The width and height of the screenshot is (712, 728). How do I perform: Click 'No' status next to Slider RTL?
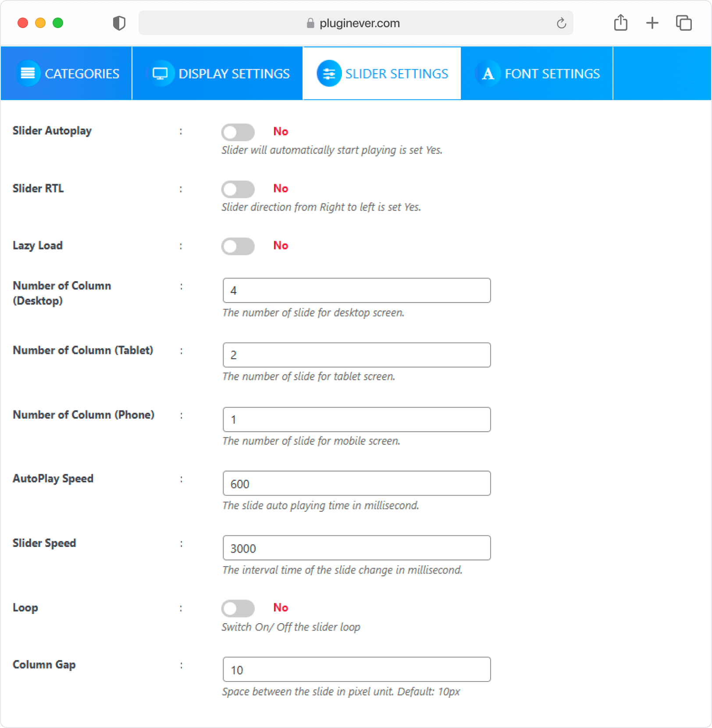coord(281,189)
